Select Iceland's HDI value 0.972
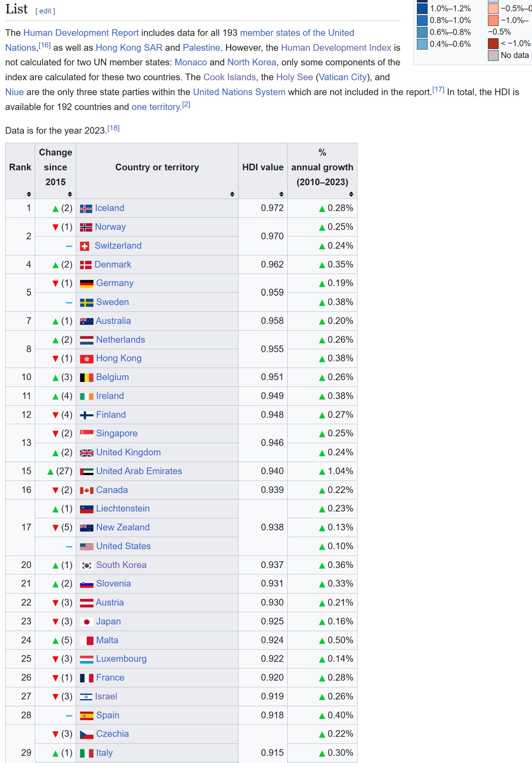The image size is (532, 763). click(x=272, y=208)
